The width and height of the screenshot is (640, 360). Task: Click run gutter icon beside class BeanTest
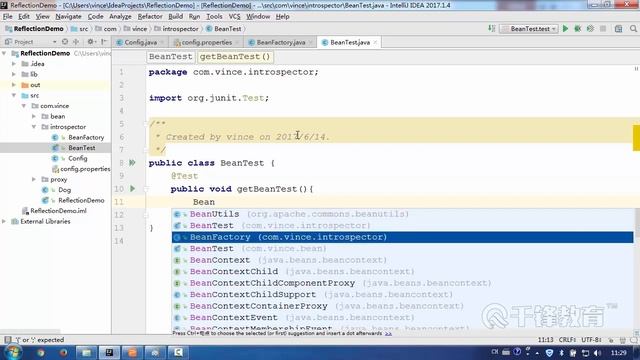coord(132,163)
